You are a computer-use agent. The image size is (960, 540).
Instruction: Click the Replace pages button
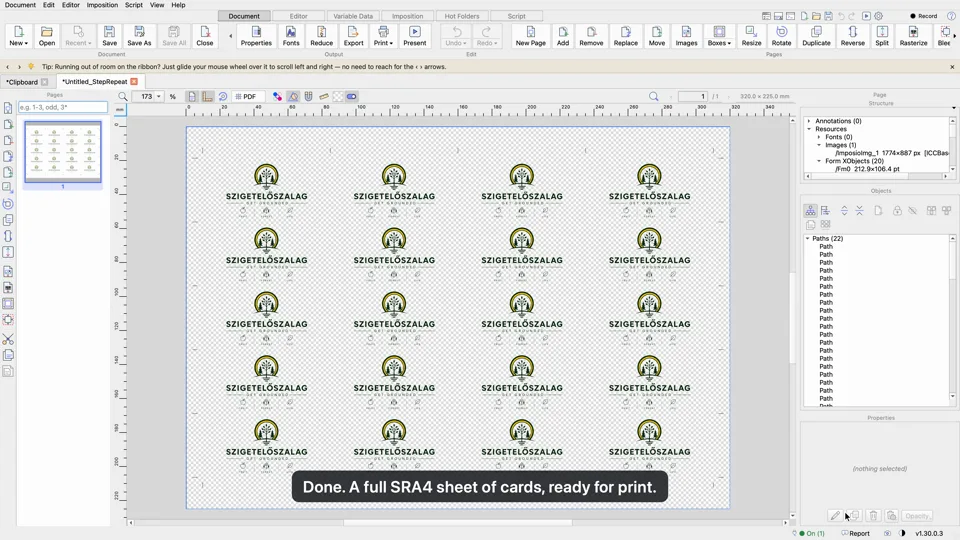(626, 36)
